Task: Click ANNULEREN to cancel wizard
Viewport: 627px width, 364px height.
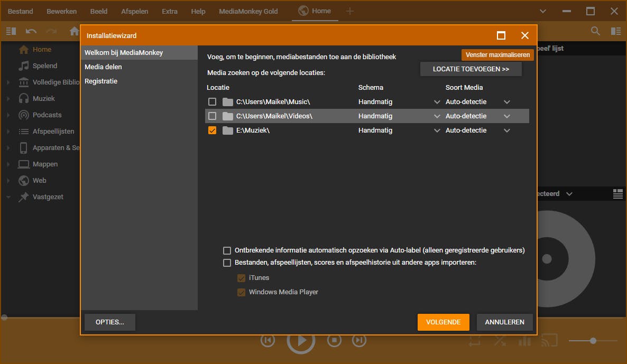Action: click(x=505, y=322)
